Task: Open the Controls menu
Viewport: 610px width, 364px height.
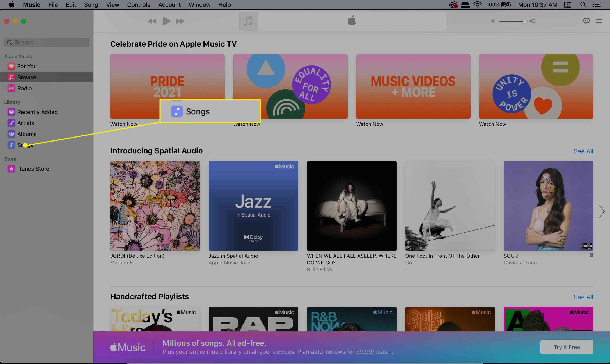Action: point(139,5)
